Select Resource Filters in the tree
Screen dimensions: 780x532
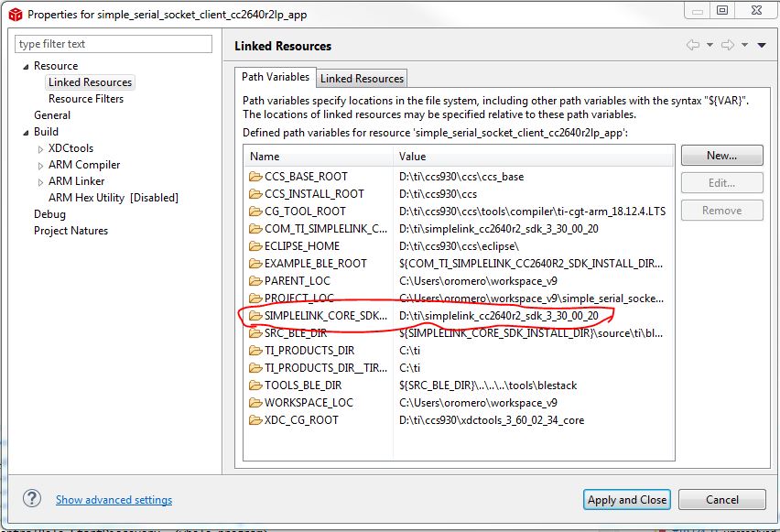[x=86, y=99]
